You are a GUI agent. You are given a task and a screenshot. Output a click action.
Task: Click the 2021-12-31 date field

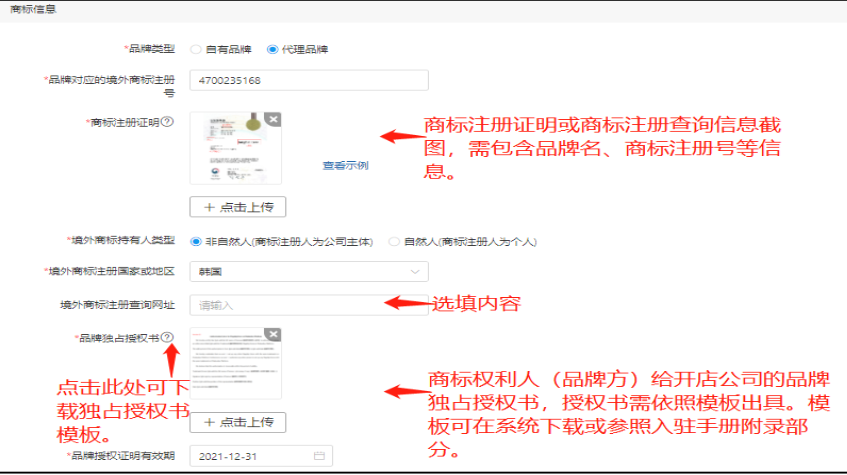pos(250,456)
